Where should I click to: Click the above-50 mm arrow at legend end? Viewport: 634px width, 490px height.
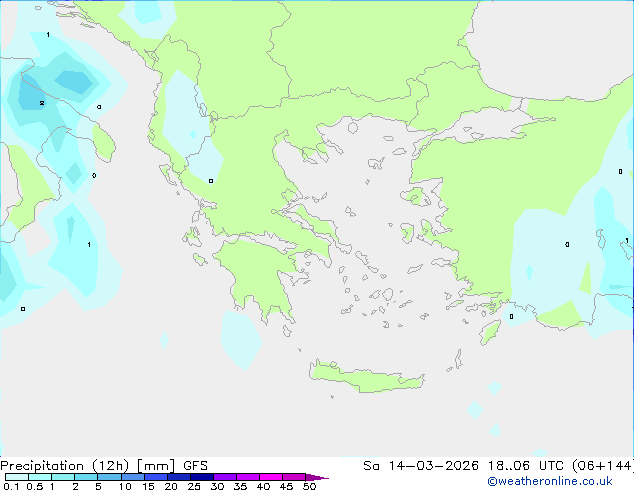[x=317, y=477]
